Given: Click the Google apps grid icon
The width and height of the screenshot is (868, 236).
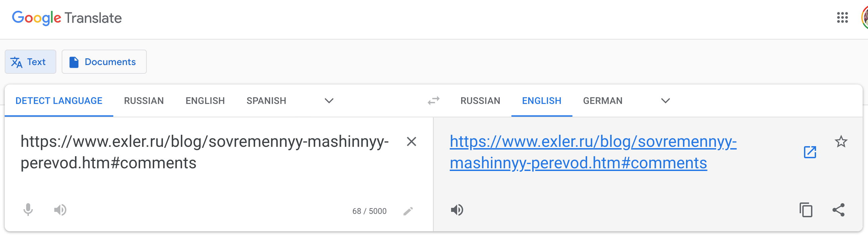Looking at the screenshot, I should point(842,17).
